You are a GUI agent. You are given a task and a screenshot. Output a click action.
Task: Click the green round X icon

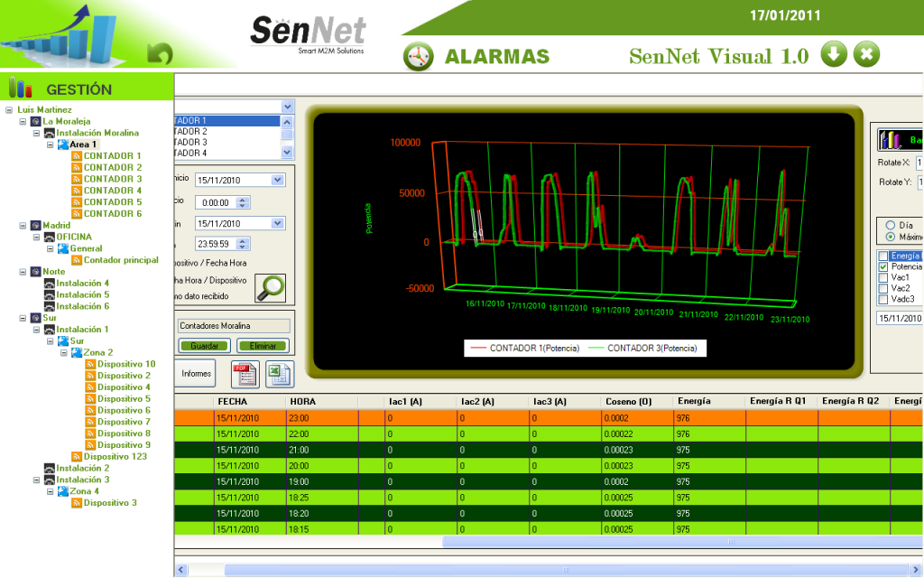point(865,54)
